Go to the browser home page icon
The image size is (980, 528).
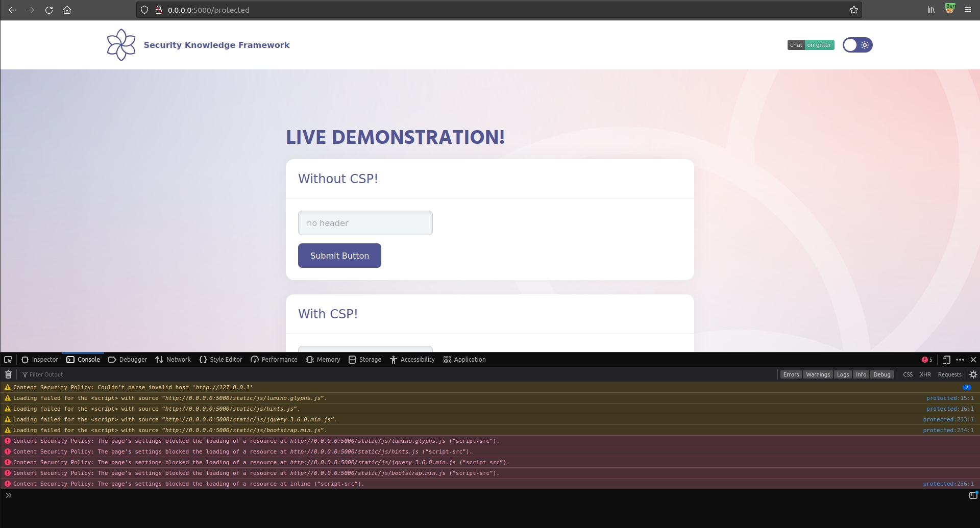click(x=67, y=10)
